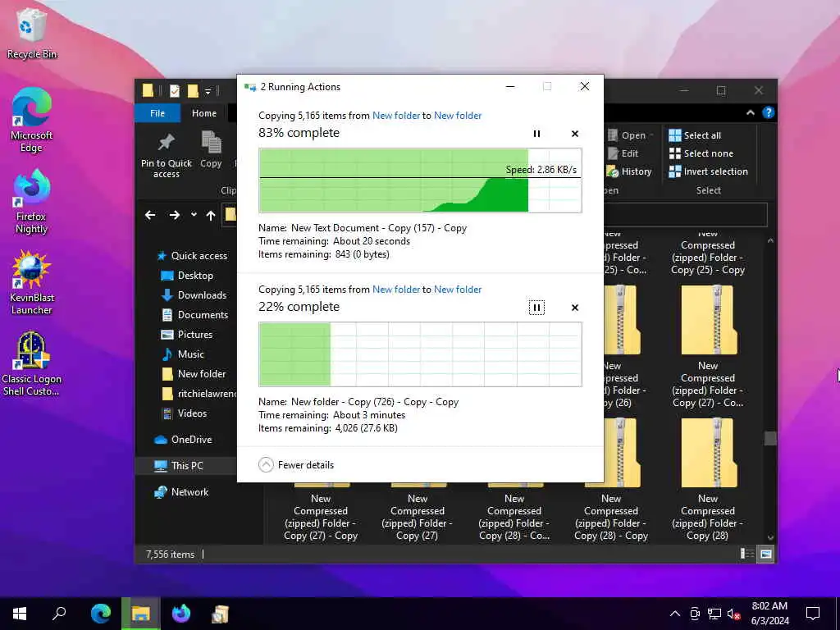Click the Explorer vertical scrollbar thumb
The image size is (840, 630).
tap(770, 438)
